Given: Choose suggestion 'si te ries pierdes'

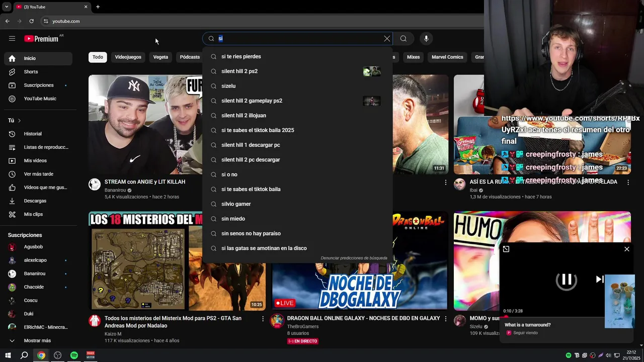Looking at the screenshot, I should [x=297, y=56].
